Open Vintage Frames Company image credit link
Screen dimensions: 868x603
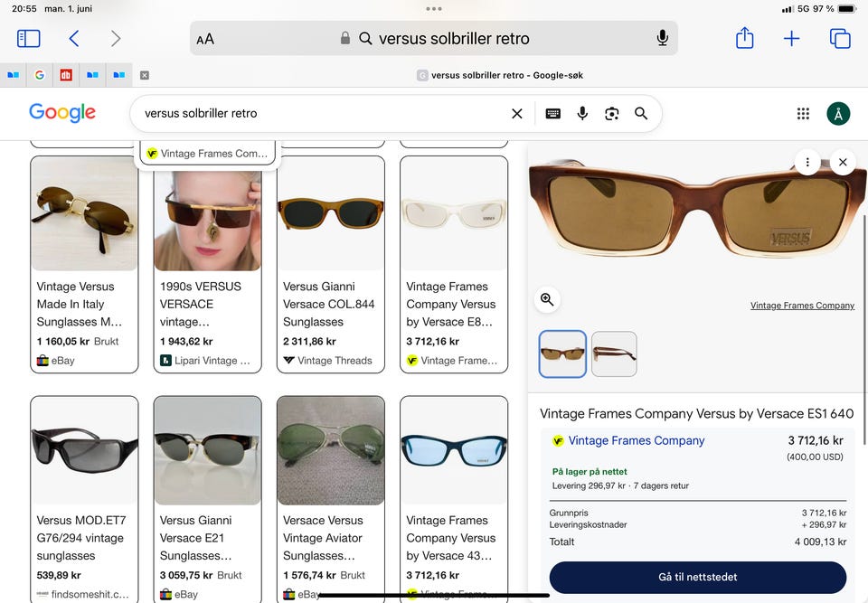click(802, 306)
